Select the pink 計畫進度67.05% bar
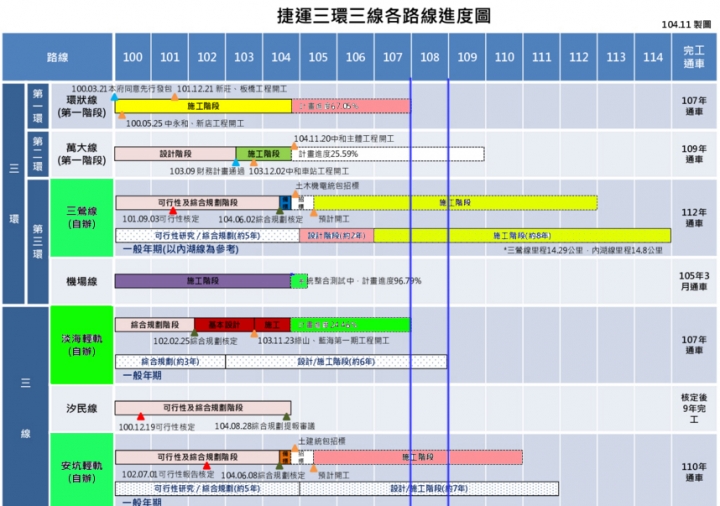 [x=351, y=106]
